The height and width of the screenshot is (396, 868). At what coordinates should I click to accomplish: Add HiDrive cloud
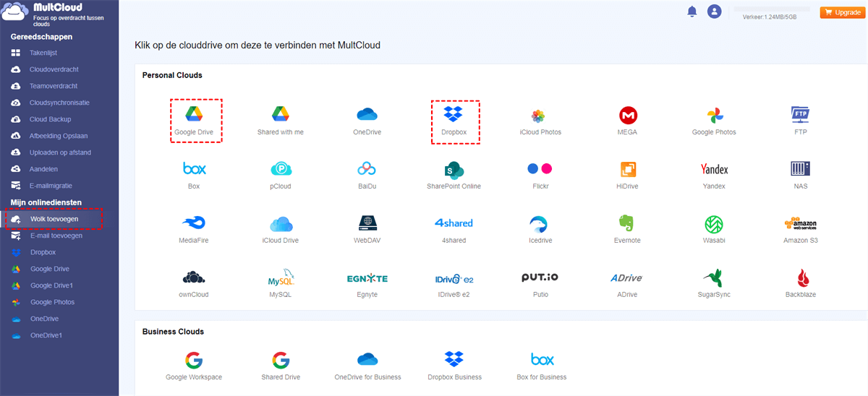pos(628,175)
